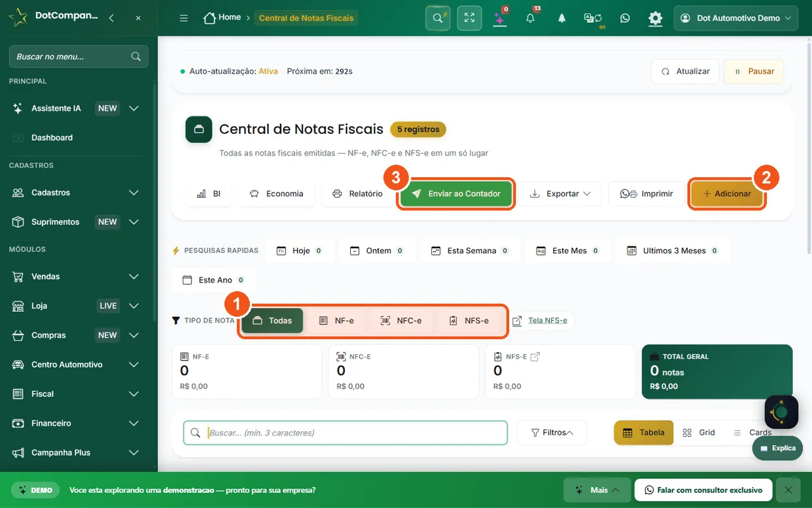Switch to Cards view
Viewport: 812px width, 508px height.
click(x=753, y=433)
